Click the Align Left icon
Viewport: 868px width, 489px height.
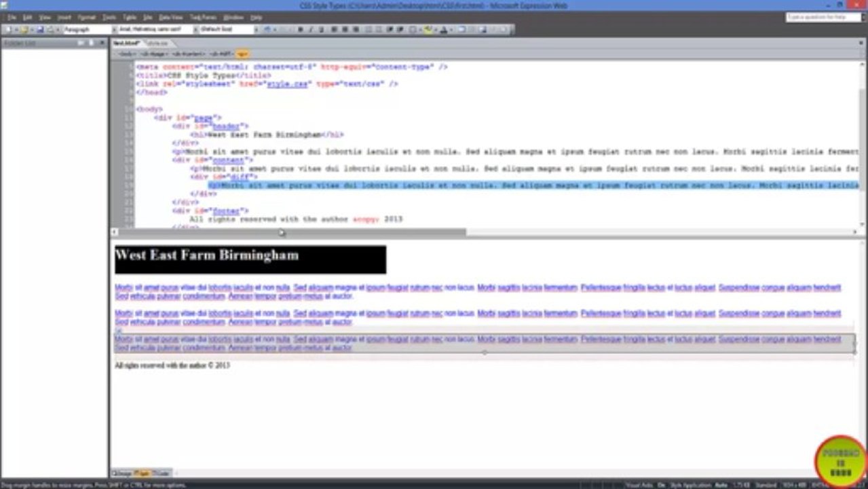334,30
